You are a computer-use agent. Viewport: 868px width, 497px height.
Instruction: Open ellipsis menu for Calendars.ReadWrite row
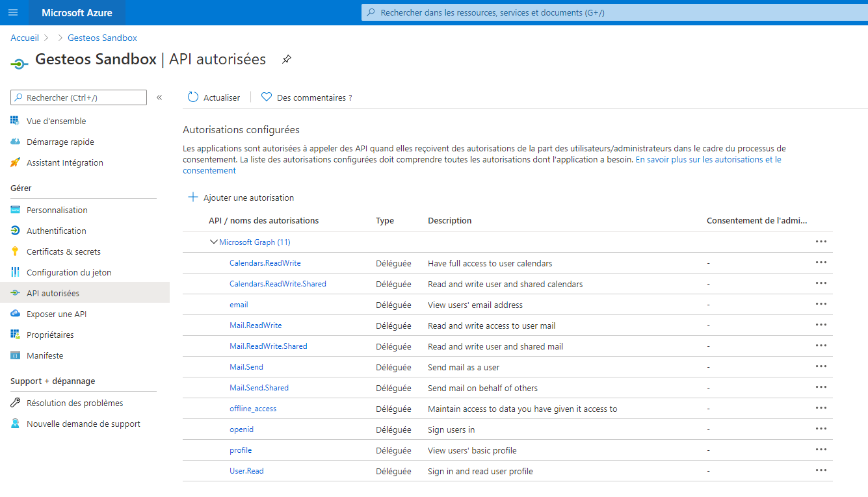coord(821,263)
